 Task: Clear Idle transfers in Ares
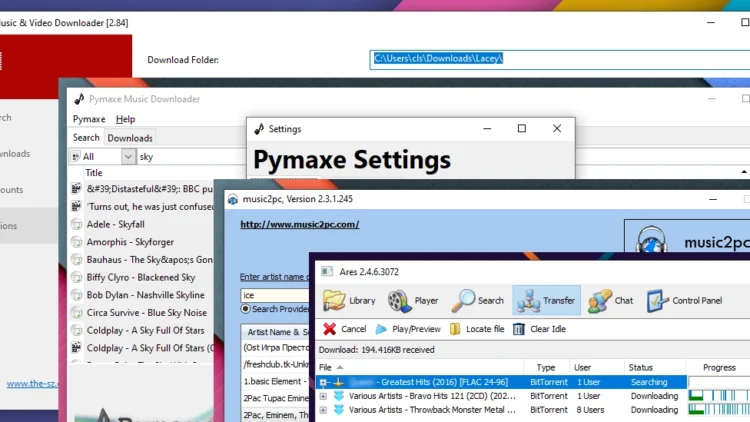pos(540,329)
